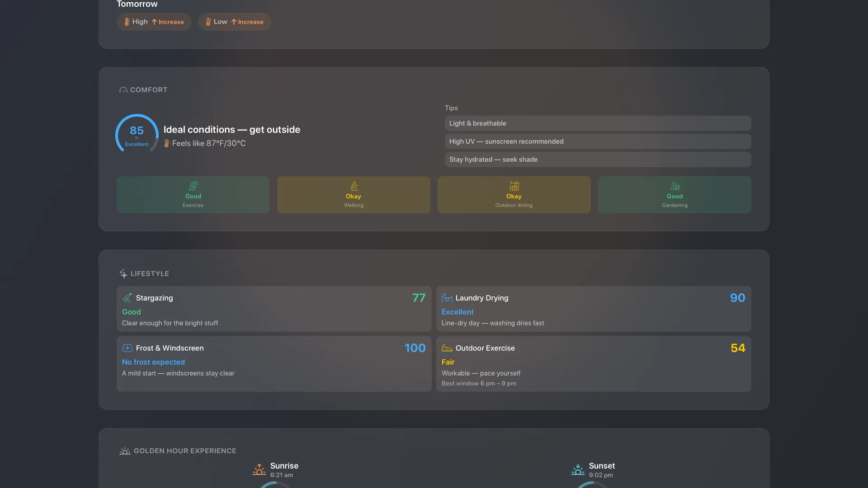Screen dimensions: 868x488
Task: Click the 'Light & breathable' tip
Action: click(598, 123)
